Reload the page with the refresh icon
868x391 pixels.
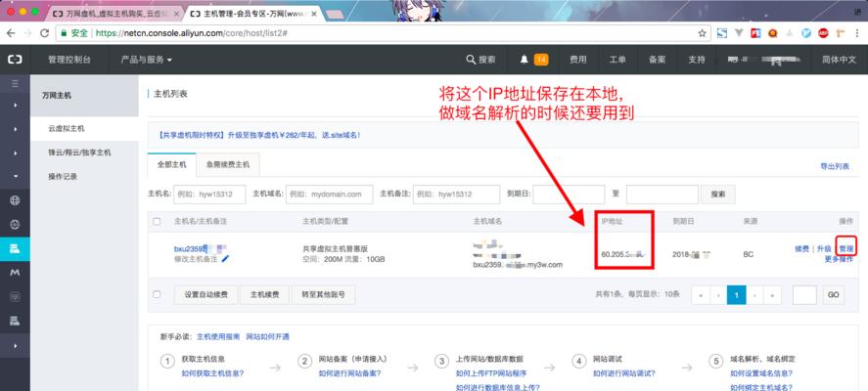click(45, 33)
